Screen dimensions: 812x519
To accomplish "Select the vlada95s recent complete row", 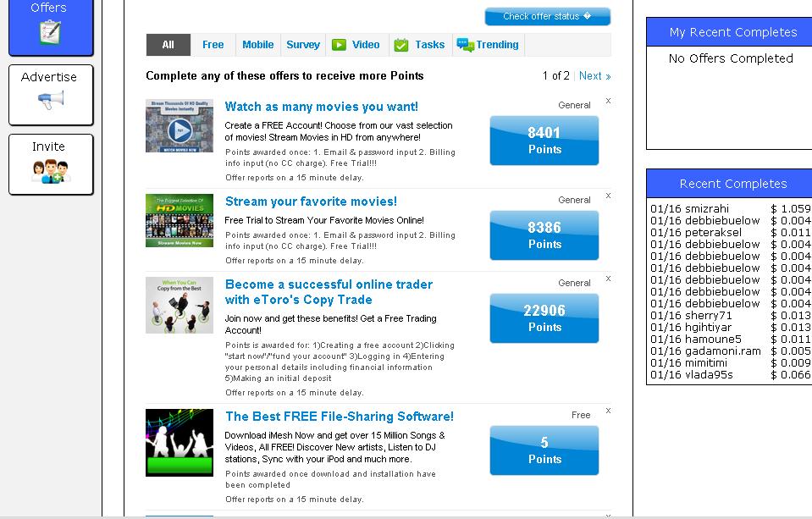I will [x=730, y=375].
